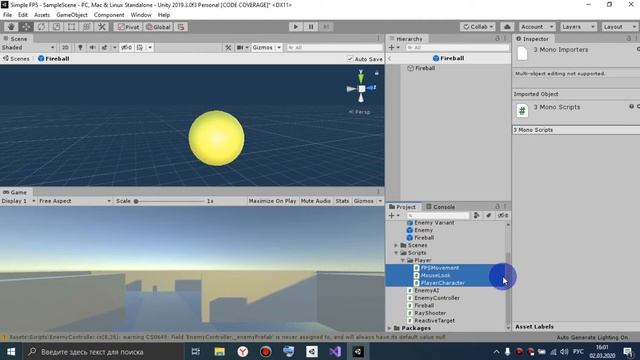This screenshot has height=360, width=640.
Task: Select the Game tab
Action: point(15,192)
